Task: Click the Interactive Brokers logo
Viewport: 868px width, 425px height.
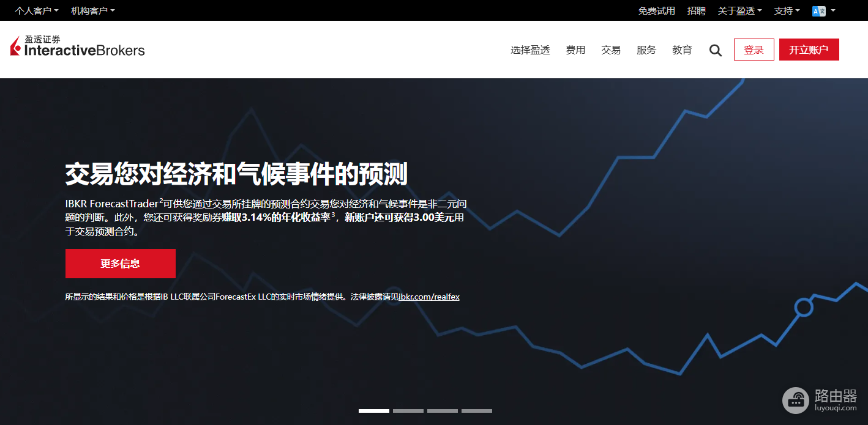Action: 78,46
